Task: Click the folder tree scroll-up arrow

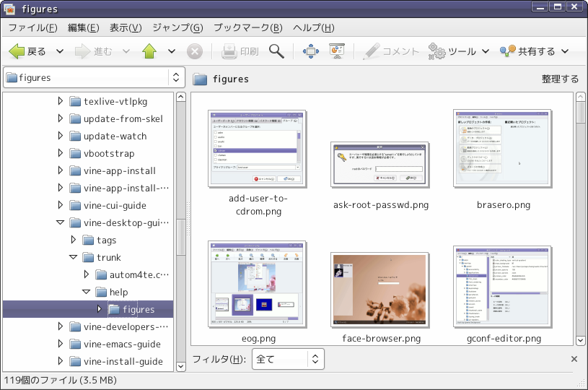Action: point(181,97)
